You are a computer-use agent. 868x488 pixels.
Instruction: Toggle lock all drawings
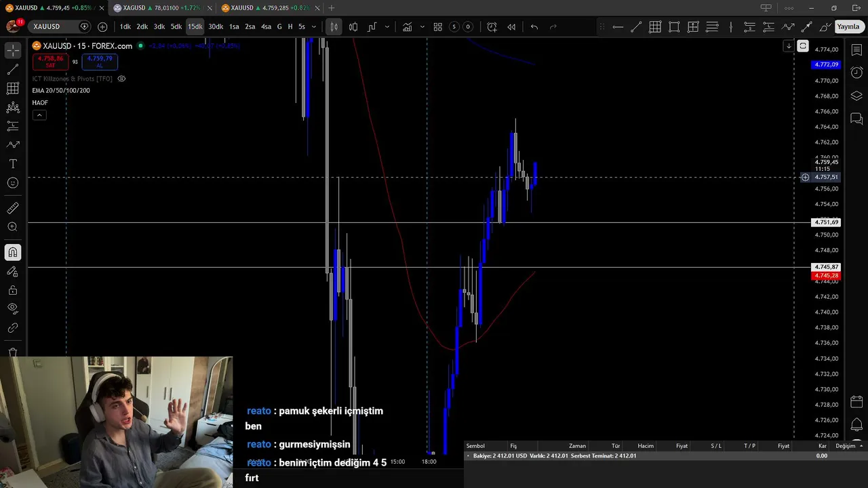click(13, 290)
